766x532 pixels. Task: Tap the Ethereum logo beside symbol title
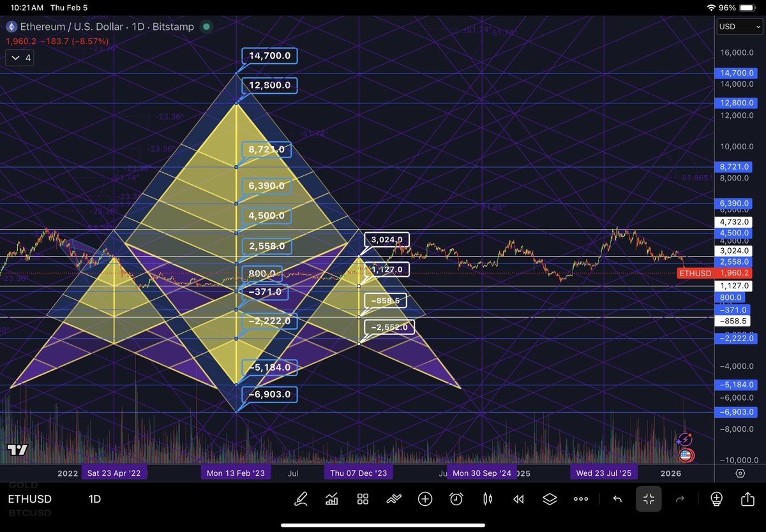tap(11, 27)
